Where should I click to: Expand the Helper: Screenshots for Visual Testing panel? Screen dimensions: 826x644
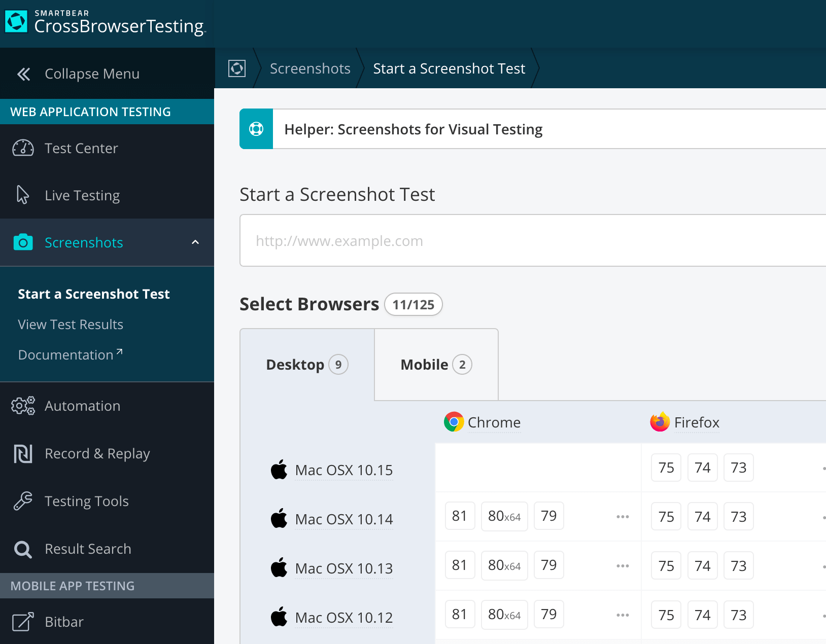coord(533,129)
